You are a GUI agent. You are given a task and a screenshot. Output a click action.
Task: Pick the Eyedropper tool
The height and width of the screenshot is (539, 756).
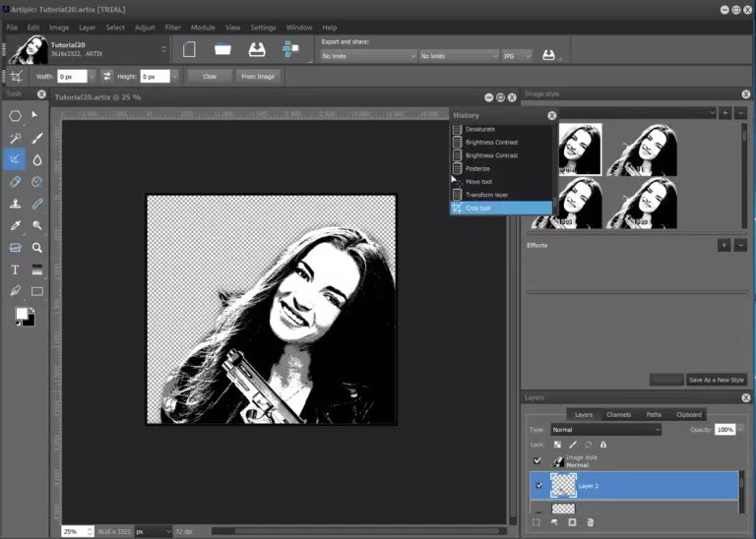point(16,226)
